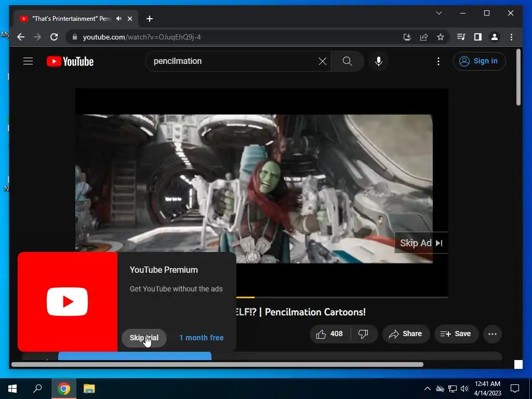Viewport: 532px width, 399px height.
Task: Open Chrome media controls
Action: point(461,37)
